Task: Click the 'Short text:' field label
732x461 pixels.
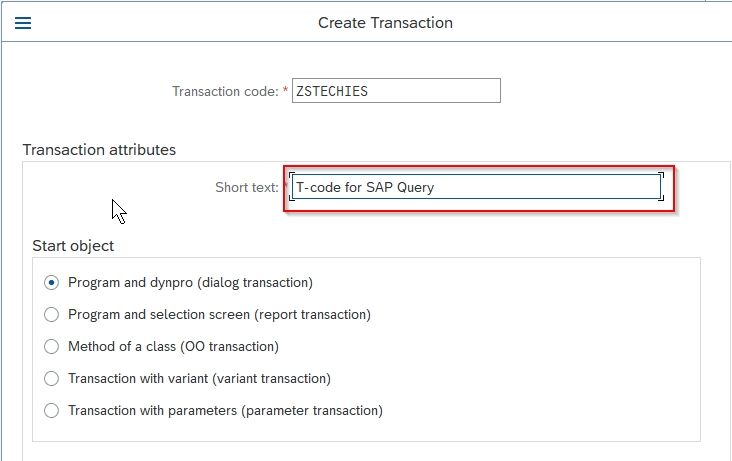Action: (x=246, y=187)
